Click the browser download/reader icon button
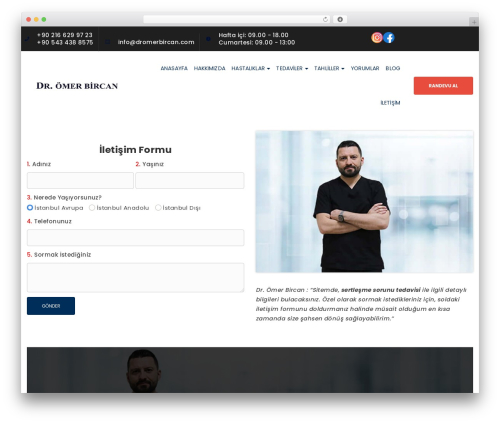Viewport: 500px width, 423px height. 340,19
